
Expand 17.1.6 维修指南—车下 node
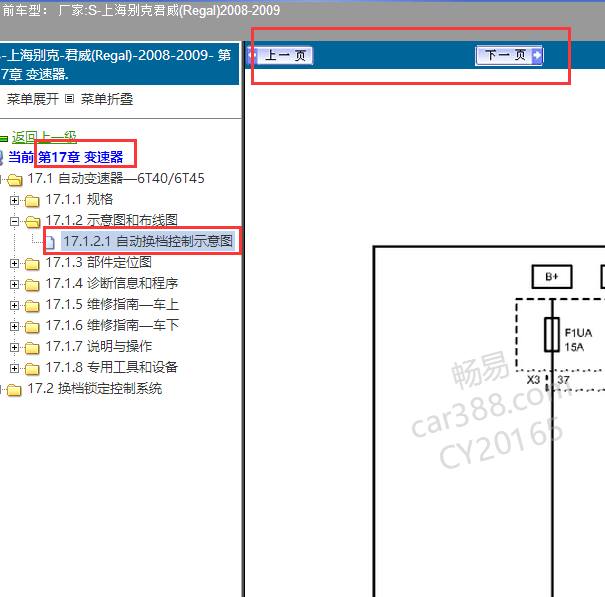coord(14,326)
